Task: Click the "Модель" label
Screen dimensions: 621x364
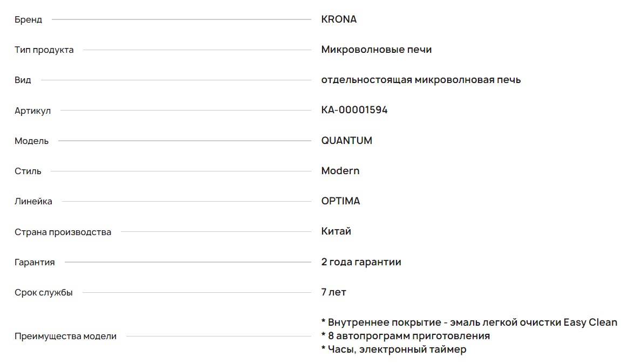Action: coord(31,141)
